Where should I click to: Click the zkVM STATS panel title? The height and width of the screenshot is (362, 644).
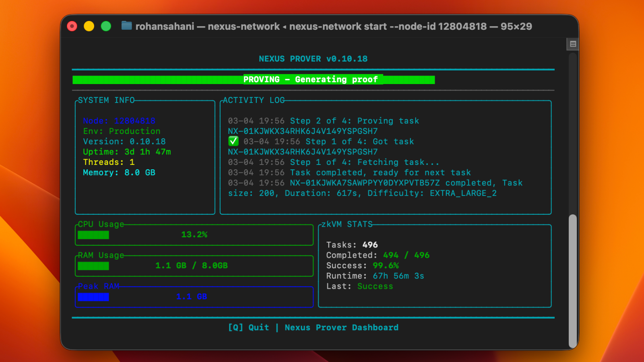click(347, 224)
